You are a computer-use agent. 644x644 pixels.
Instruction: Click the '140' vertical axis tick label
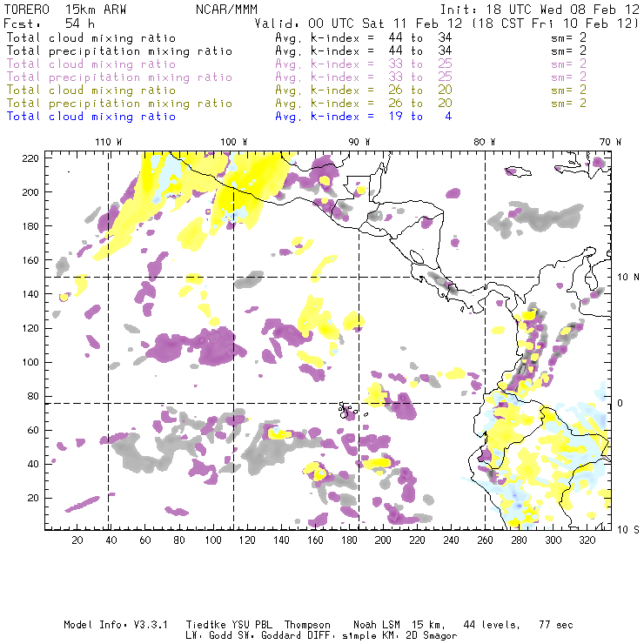pos(30,294)
